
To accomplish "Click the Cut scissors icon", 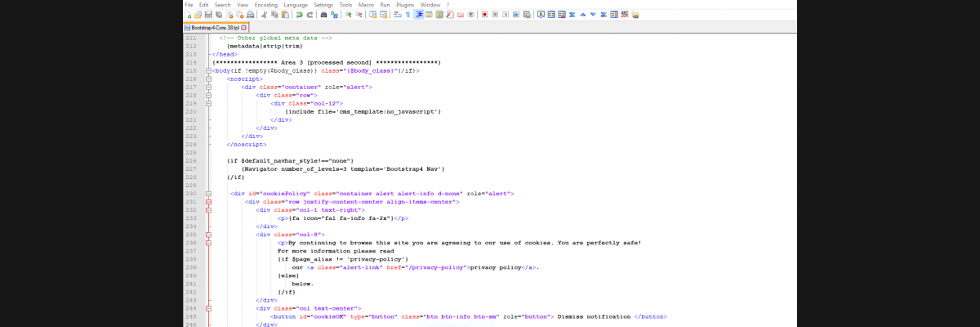I will pyautogui.click(x=264, y=15).
